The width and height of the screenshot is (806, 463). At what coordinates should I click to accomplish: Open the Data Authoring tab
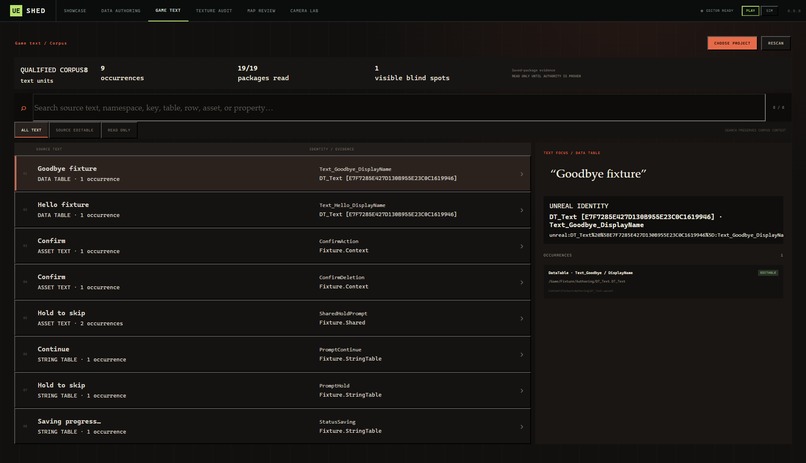click(121, 11)
